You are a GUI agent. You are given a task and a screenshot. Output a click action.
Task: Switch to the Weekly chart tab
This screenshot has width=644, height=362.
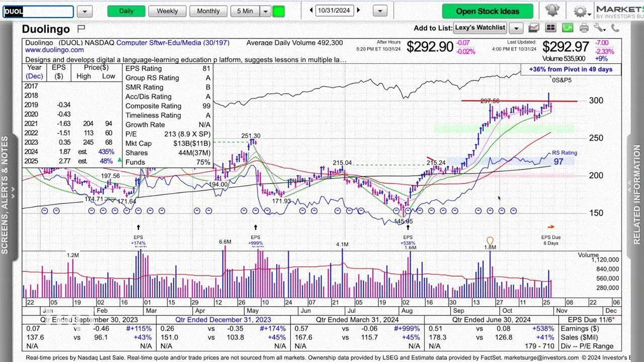click(167, 11)
